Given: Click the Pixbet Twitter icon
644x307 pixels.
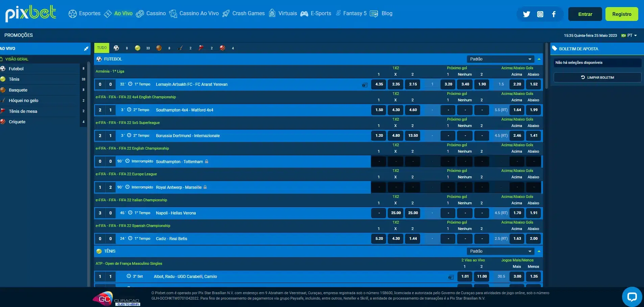Looking at the screenshot, I should [x=526, y=14].
